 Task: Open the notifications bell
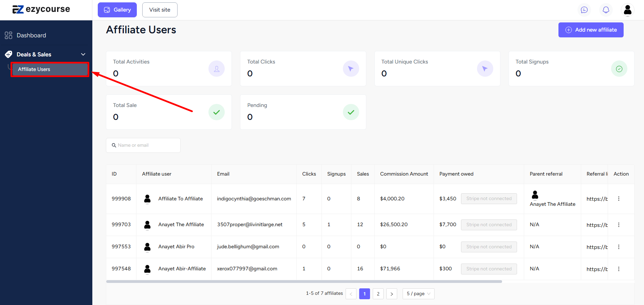click(x=606, y=10)
